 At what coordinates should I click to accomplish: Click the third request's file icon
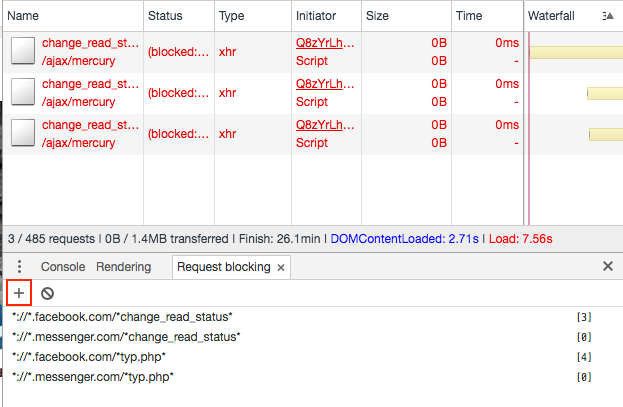coord(23,134)
